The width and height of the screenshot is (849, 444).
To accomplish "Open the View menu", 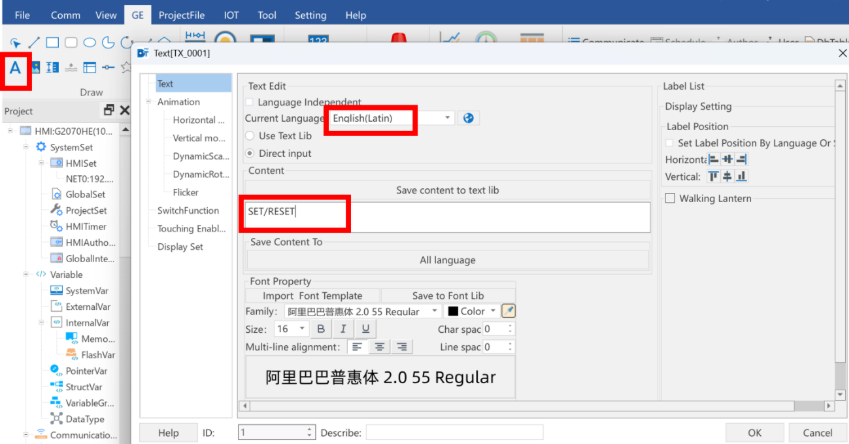I will click(106, 15).
